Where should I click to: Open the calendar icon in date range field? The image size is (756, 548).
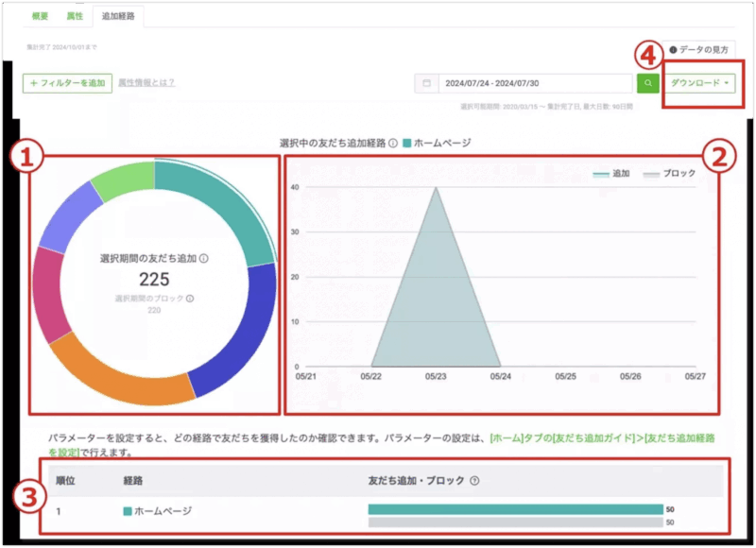427,84
